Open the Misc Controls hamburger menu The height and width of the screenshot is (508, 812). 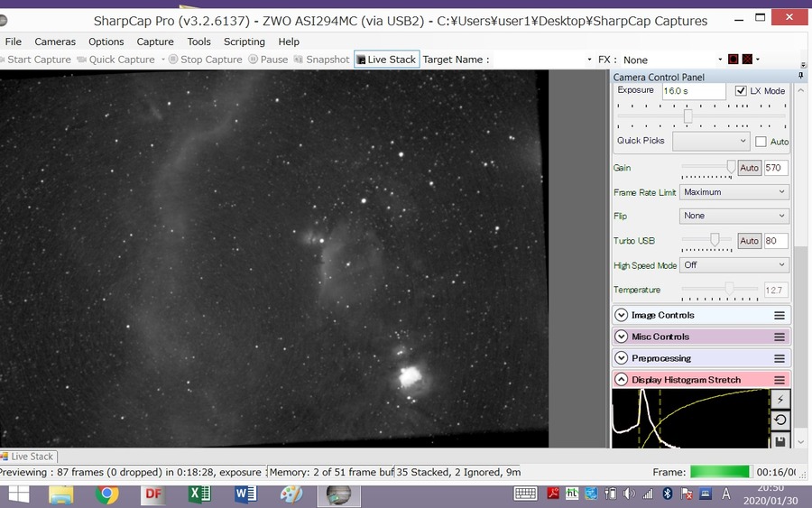(780, 337)
